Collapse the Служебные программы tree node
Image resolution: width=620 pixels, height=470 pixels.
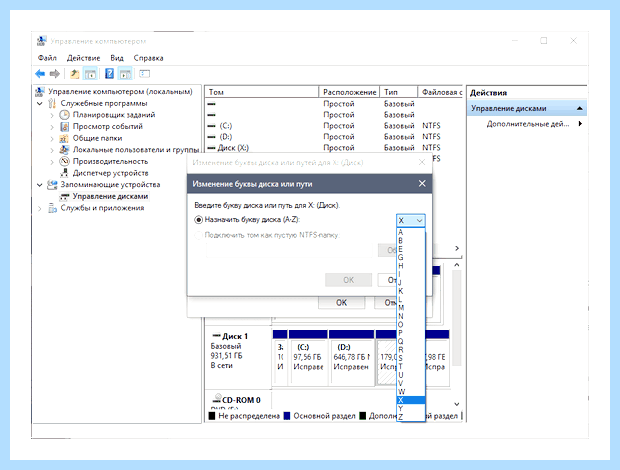(40, 104)
